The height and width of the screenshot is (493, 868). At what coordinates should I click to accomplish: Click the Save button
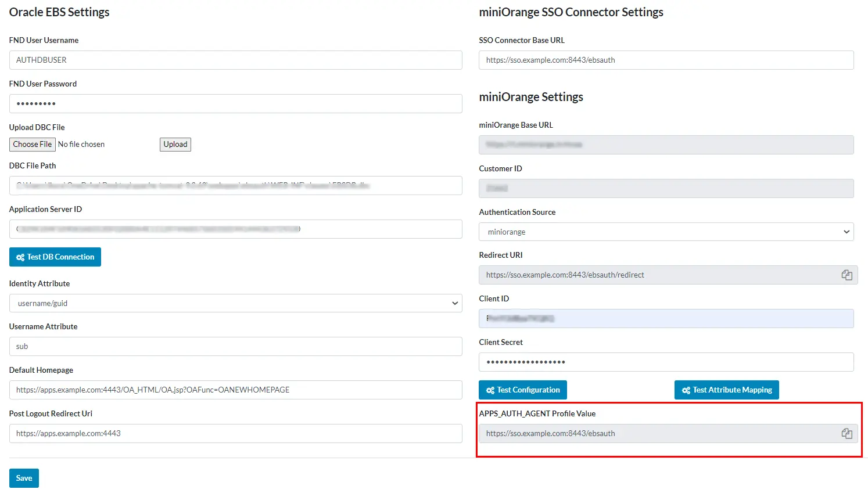pos(23,478)
